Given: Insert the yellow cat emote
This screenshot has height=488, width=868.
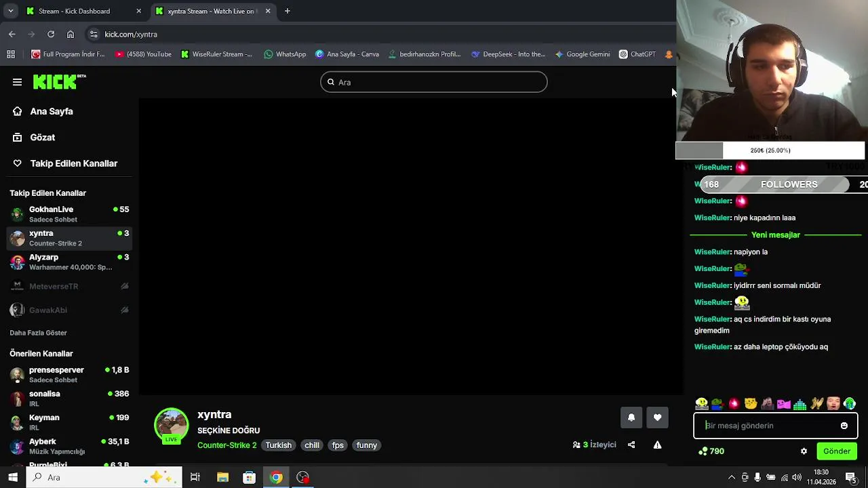Looking at the screenshot, I should coord(750,404).
